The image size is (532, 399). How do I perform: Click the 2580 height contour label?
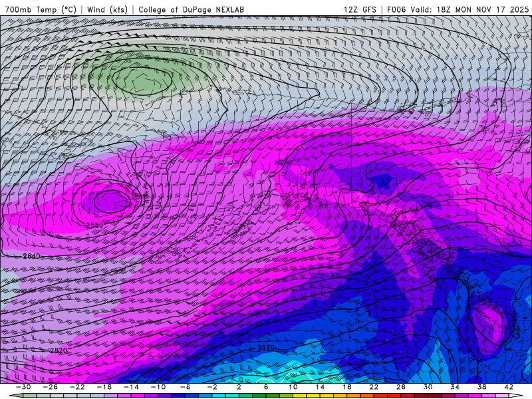pyautogui.click(x=94, y=225)
